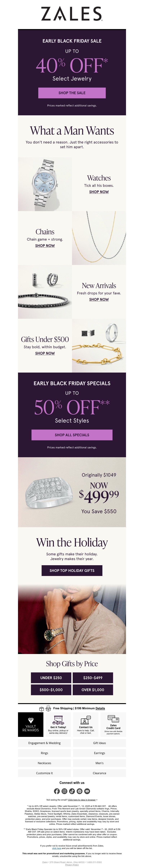144x868 pixels.
Task: Click the Free Shipping Details link
Action: 100,708
